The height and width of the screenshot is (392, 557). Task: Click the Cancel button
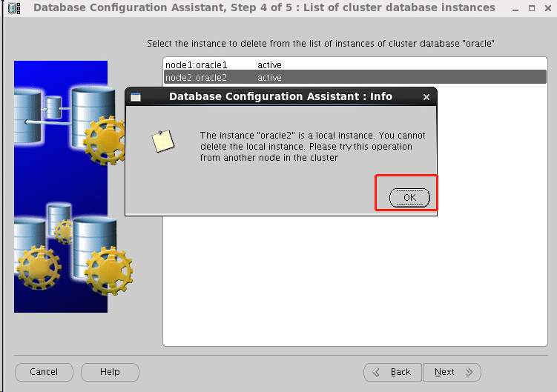(x=44, y=372)
